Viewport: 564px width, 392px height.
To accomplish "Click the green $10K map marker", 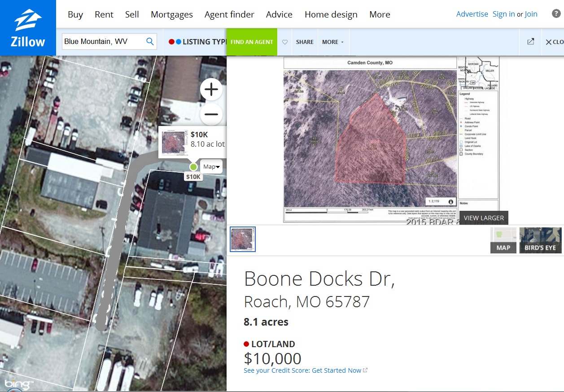I will [x=193, y=167].
